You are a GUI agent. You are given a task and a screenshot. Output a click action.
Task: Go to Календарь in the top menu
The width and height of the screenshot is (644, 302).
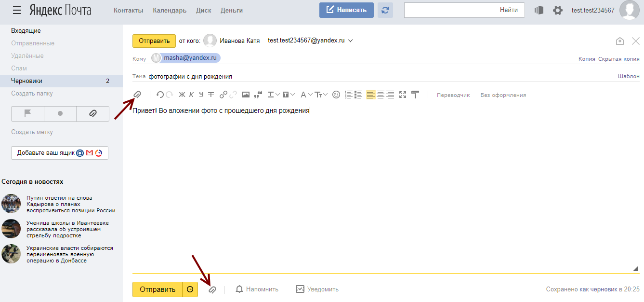pyautogui.click(x=170, y=10)
